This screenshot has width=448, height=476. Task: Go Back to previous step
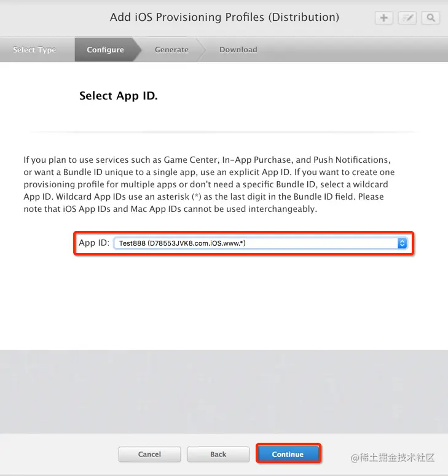tap(218, 454)
